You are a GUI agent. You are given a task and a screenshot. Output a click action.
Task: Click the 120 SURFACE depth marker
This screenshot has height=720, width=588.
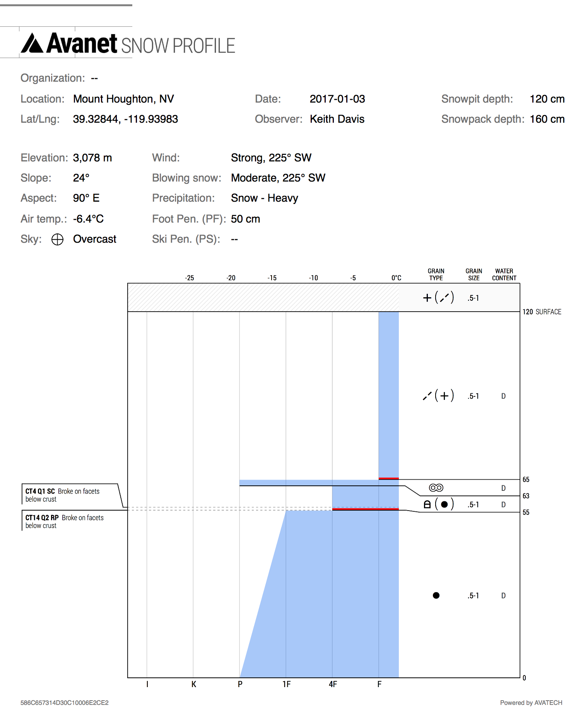(x=542, y=312)
